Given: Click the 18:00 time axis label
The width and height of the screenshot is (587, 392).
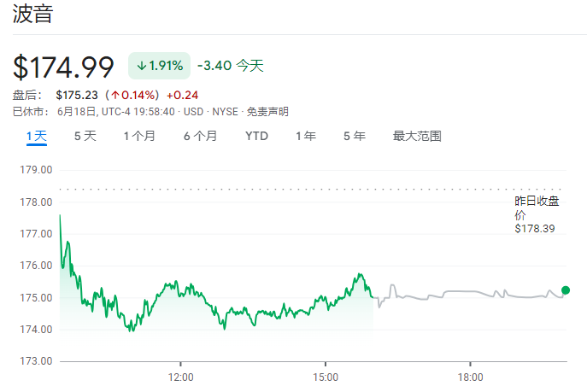Looking at the screenshot, I should click(x=470, y=376).
